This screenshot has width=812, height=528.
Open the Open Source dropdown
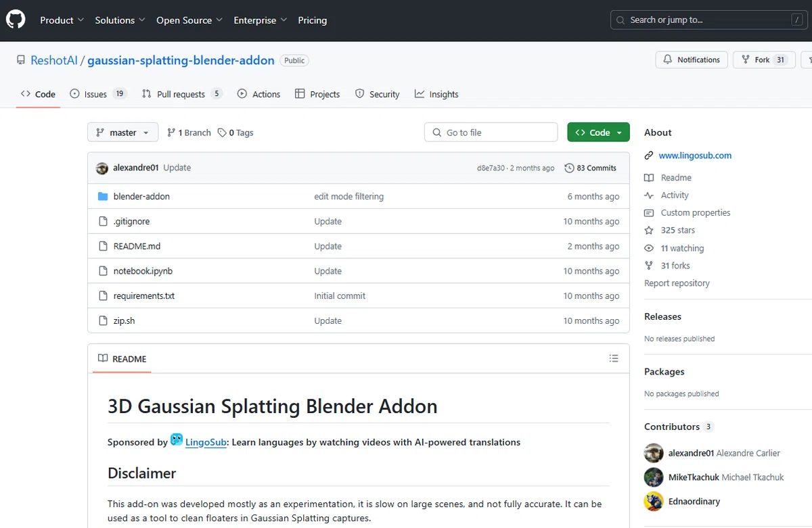[x=189, y=20]
